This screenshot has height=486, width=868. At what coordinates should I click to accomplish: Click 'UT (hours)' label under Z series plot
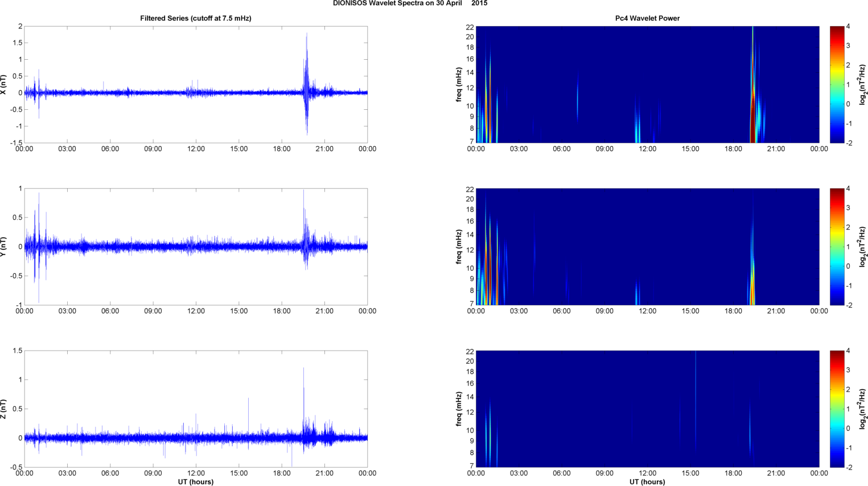point(196,481)
